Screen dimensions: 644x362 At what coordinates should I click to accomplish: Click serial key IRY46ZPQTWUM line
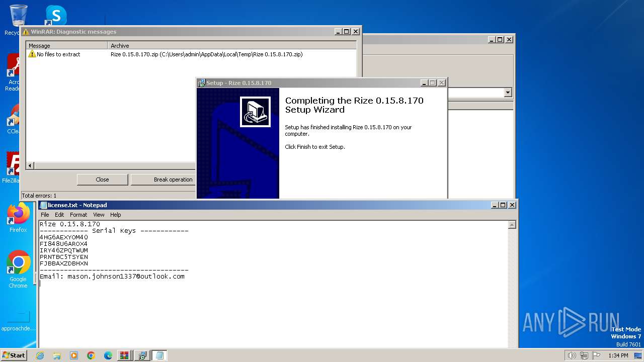click(x=64, y=250)
